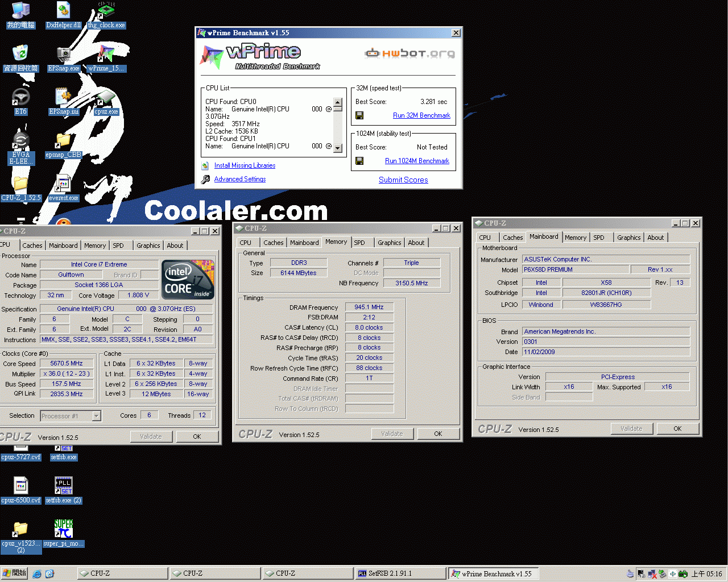
Task: Click the Threads value 12
Action: coord(202,415)
